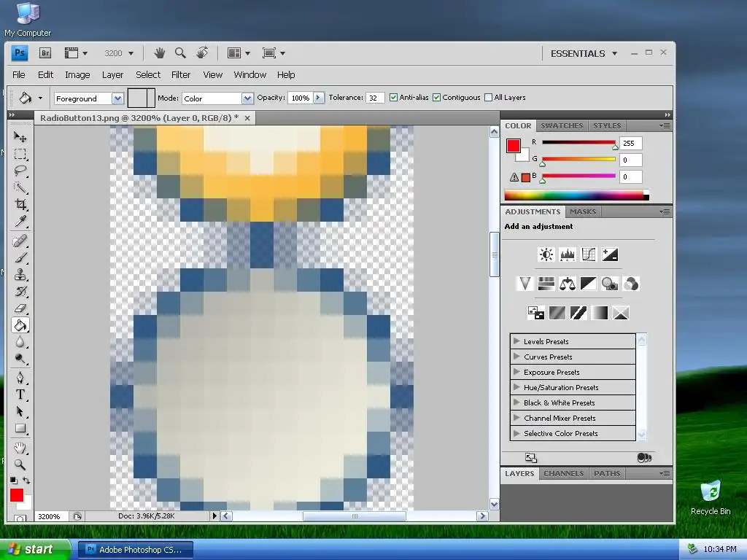Select the Path Selection tool
The width and height of the screenshot is (747, 560).
point(20,411)
